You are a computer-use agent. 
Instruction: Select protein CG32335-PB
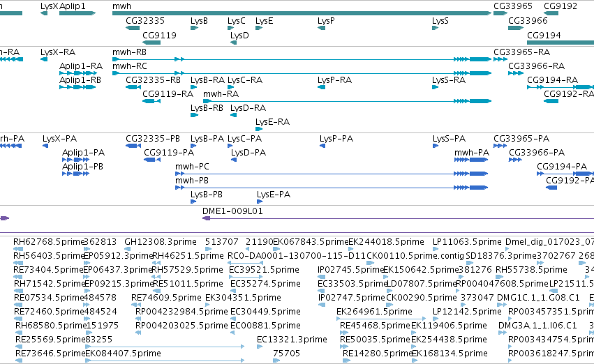point(133,146)
